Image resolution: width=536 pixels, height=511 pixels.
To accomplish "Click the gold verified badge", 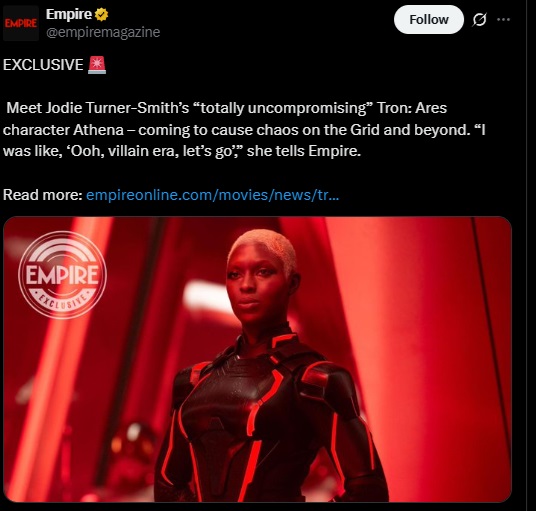I will coord(102,14).
